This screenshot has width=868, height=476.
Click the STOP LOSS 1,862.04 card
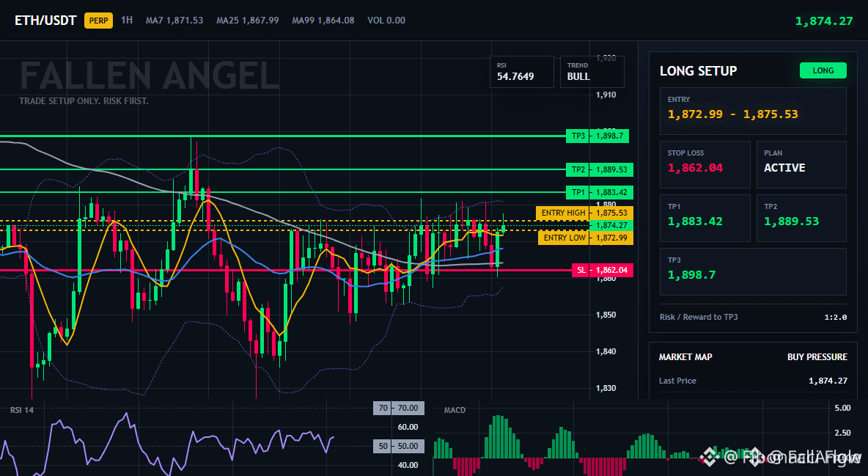(x=705, y=164)
